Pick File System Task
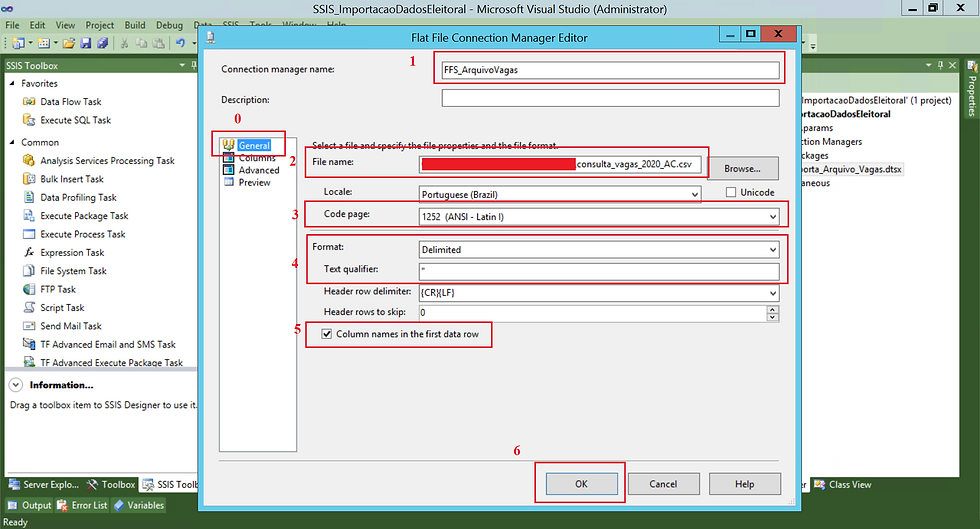The height and width of the screenshot is (529, 980). [x=73, y=271]
